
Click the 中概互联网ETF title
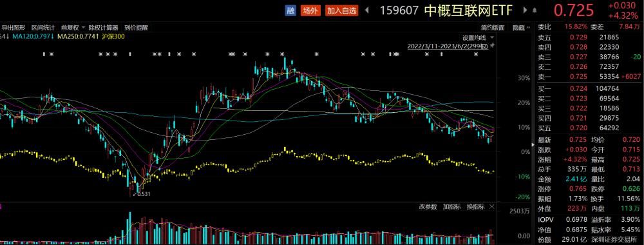point(469,11)
